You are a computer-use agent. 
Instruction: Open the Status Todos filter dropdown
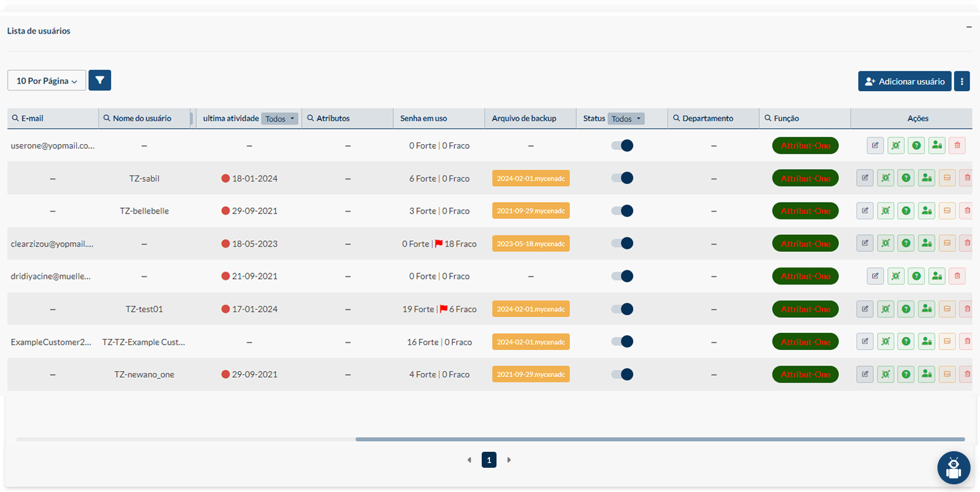point(626,119)
